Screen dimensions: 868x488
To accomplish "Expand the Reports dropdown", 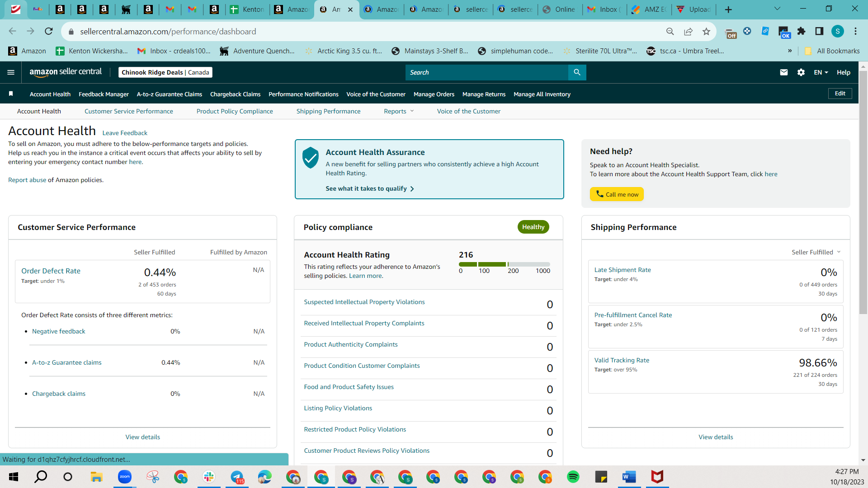I will click(x=399, y=111).
